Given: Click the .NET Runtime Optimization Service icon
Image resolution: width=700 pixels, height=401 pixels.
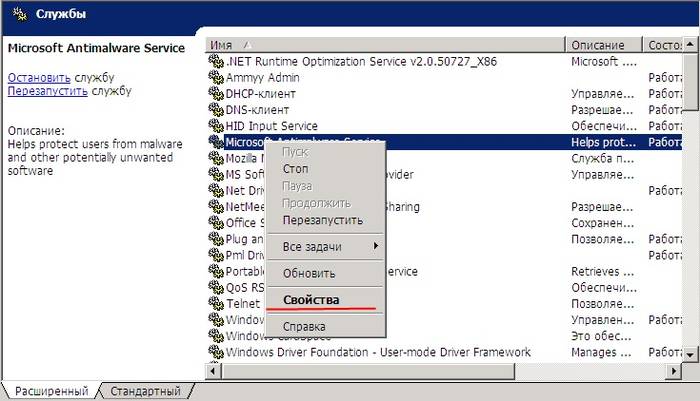Looking at the screenshot, I should click(216, 61).
